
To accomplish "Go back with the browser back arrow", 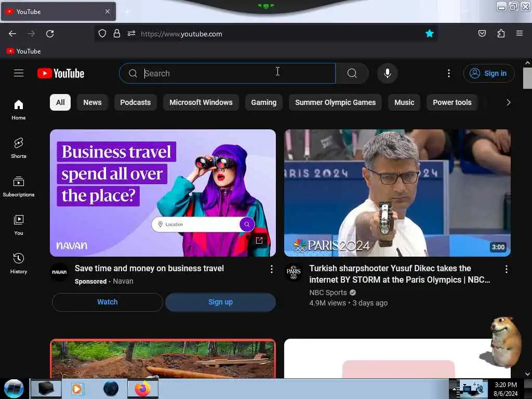I will click(x=12, y=34).
